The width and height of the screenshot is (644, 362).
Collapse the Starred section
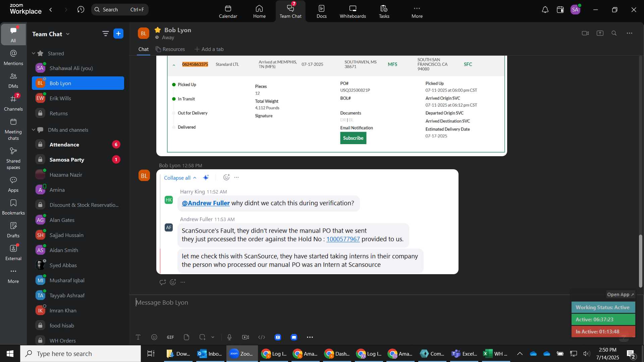[34, 53]
